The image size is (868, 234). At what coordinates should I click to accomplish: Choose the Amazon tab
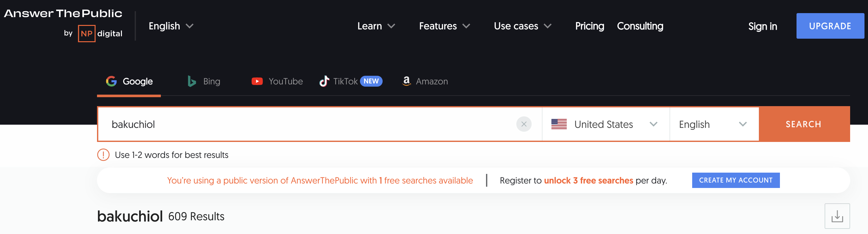coord(425,82)
